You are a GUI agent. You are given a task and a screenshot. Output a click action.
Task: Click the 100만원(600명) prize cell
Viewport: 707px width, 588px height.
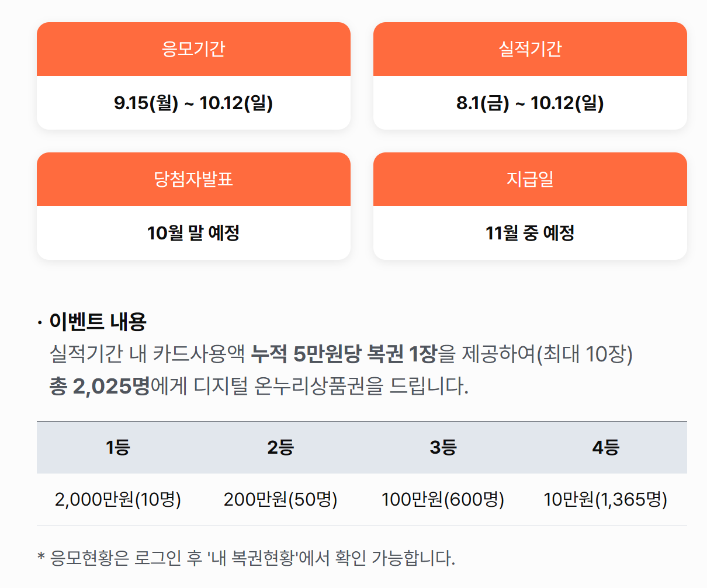tap(443, 500)
